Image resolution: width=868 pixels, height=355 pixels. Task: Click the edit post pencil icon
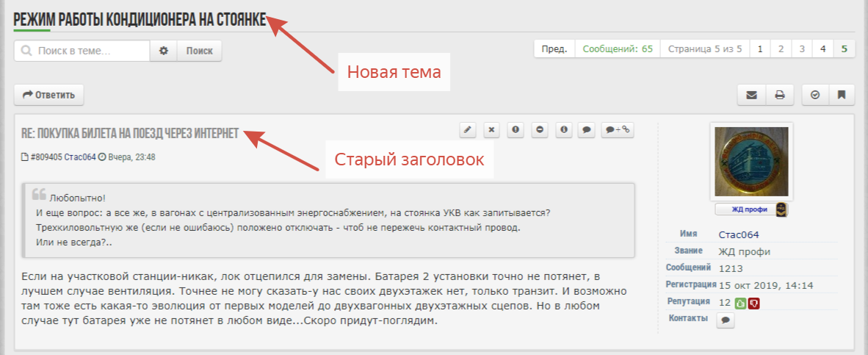tap(469, 130)
